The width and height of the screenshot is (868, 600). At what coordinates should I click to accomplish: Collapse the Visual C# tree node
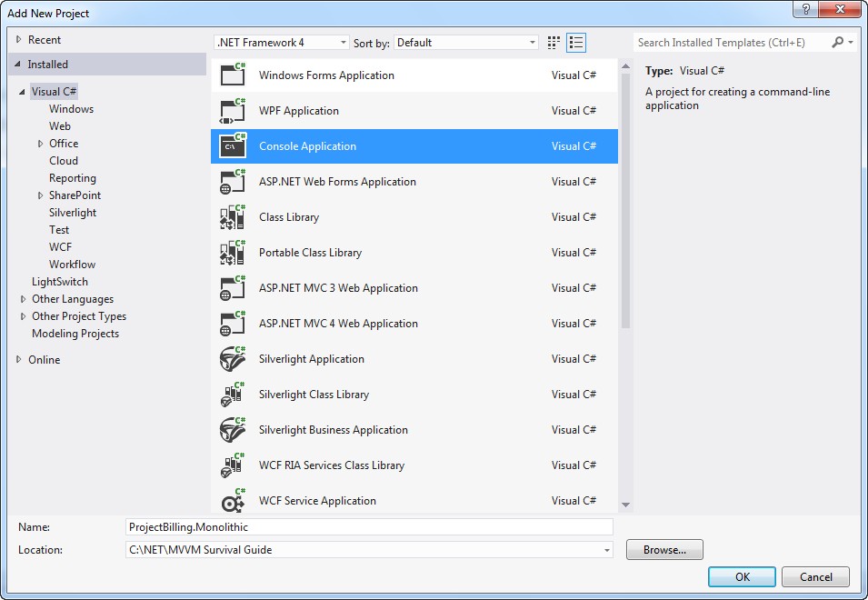click(x=22, y=92)
